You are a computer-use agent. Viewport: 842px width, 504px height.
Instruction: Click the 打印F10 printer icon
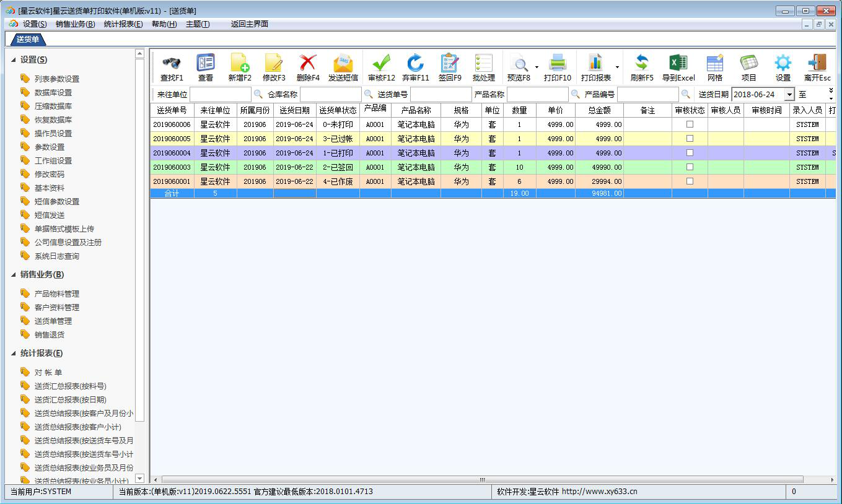point(557,63)
